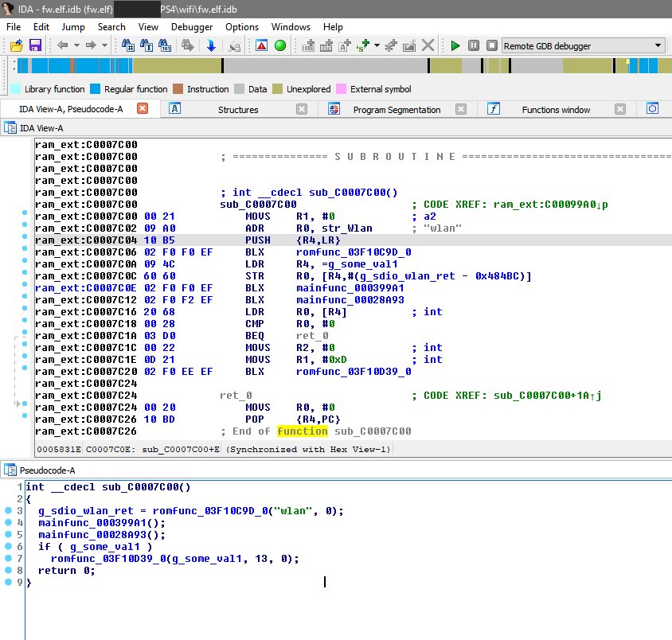
Task: Switch to the Functions window tab
Action: tap(556, 110)
